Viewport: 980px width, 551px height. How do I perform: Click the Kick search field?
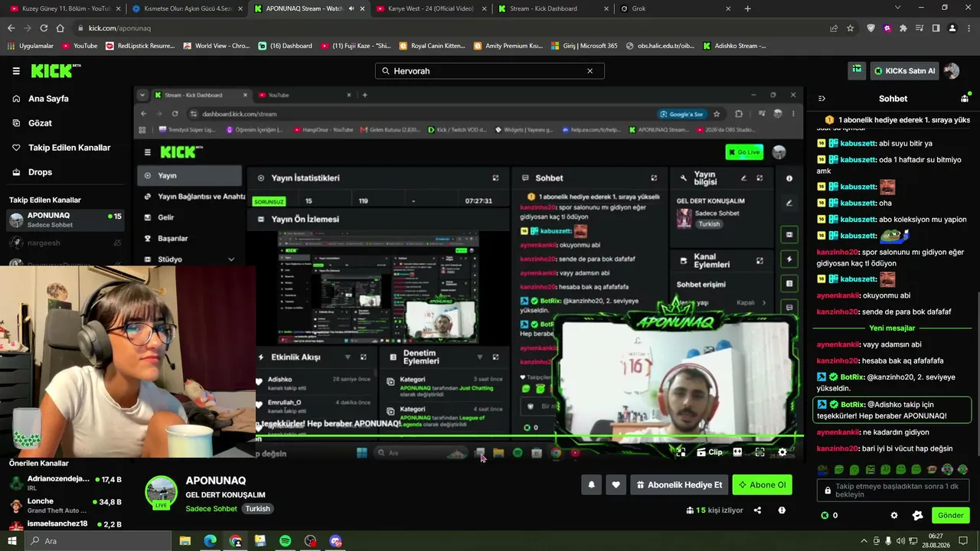[x=489, y=71]
